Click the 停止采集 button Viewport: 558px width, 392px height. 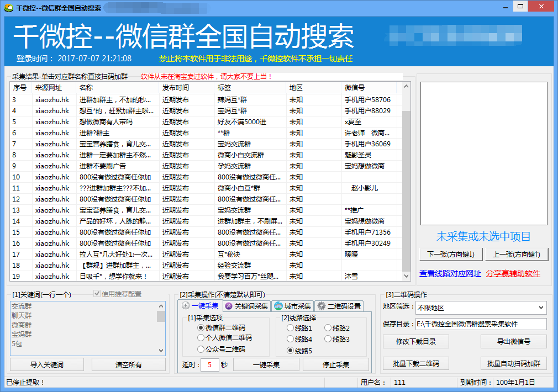(x=335, y=364)
